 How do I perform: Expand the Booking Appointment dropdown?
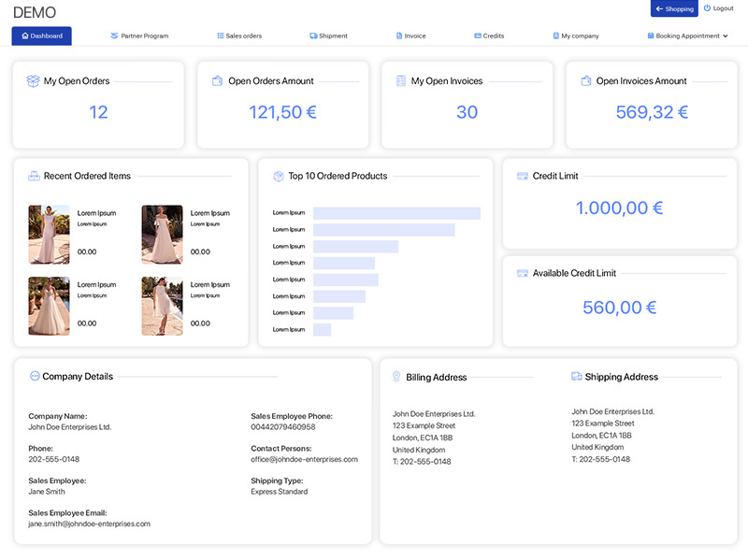pyautogui.click(x=687, y=36)
